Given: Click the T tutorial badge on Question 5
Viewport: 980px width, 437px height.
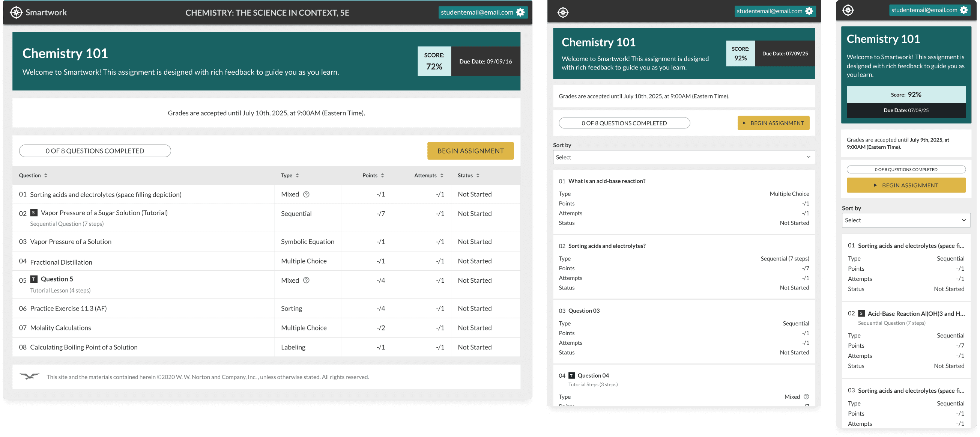Looking at the screenshot, I should (34, 279).
